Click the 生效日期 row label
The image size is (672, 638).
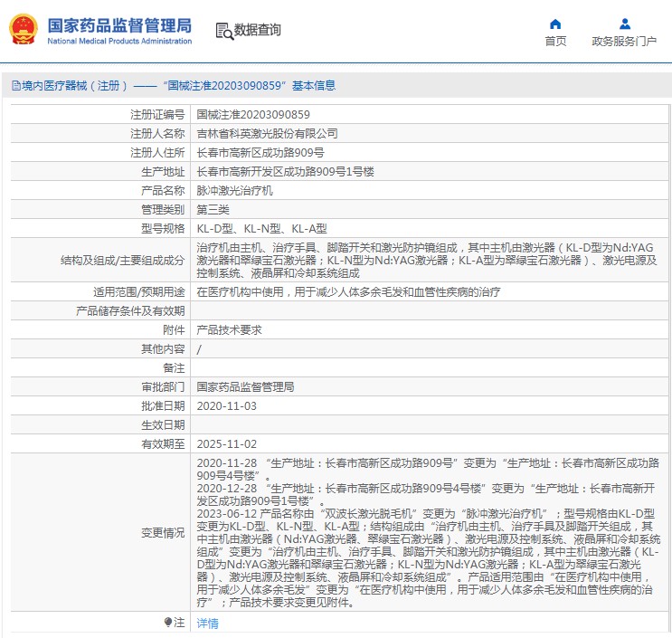click(163, 425)
